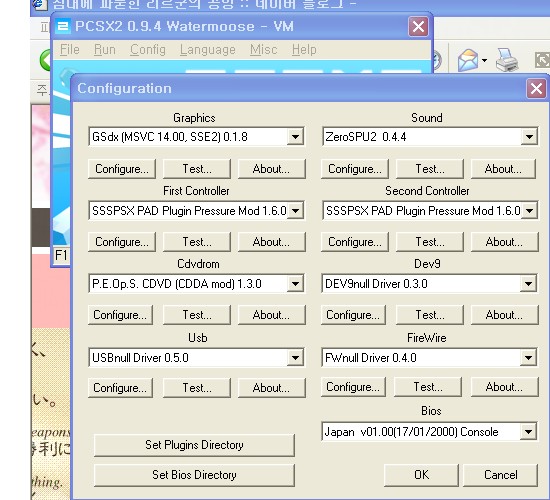Open the Run menu in PCSX2
Viewport: 550px width, 500px height.
click(x=105, y=49)
